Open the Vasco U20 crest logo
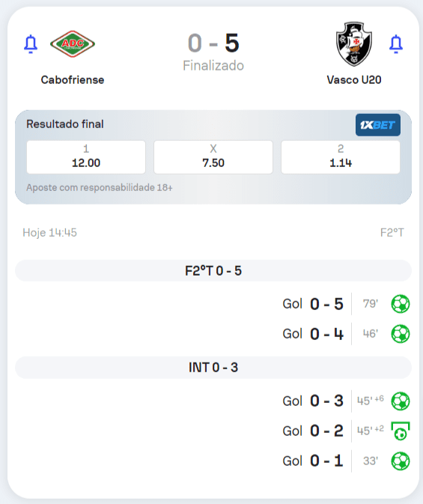 (x=354, y=43)
